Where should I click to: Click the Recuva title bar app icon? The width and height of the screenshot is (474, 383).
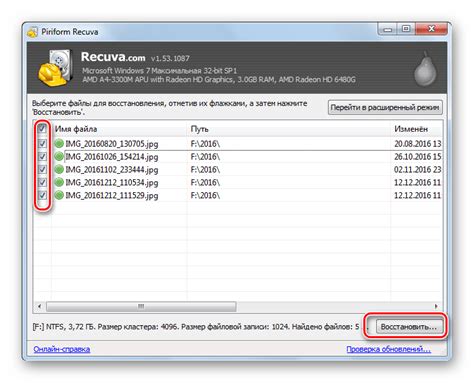[32, 32]
